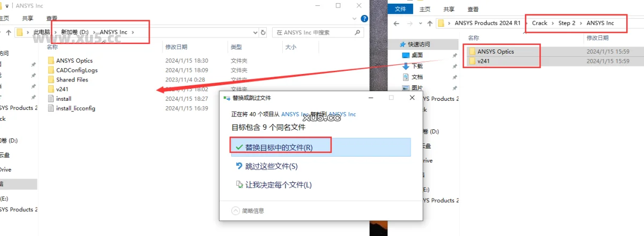Click the v241 folder icon in left window

51,89
